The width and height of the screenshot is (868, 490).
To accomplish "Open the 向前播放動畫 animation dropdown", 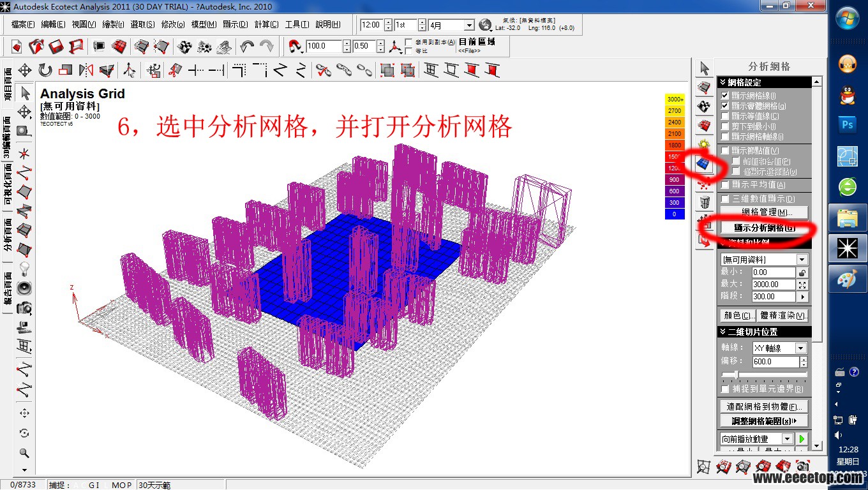I will pyautogui.click(x=787, y=439).
